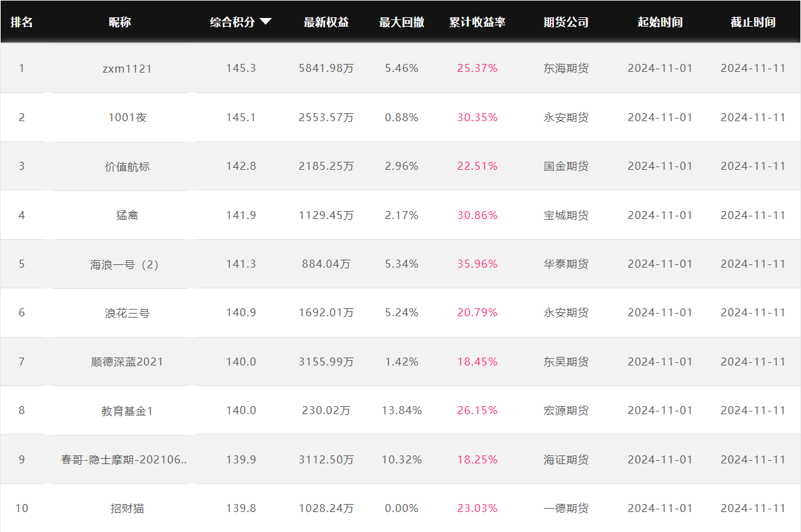Click the company 国金期货
The width and height of the screenshot is (801, 532).
coord(566,166)
